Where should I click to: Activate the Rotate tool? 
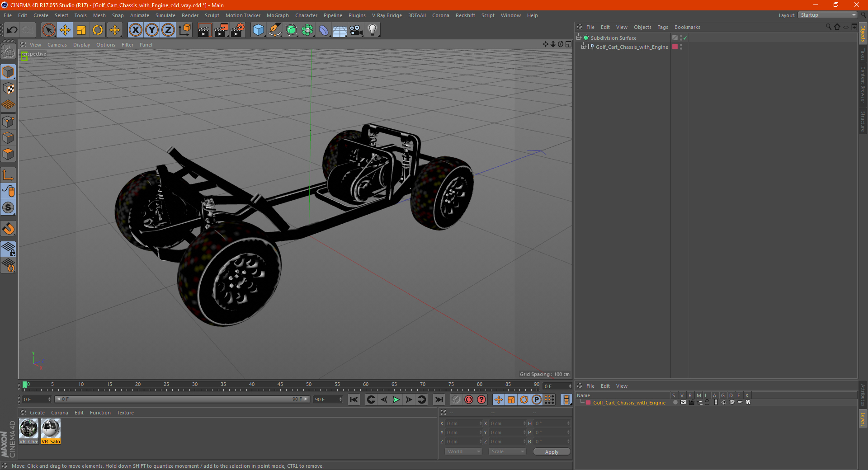click(98, 30)
